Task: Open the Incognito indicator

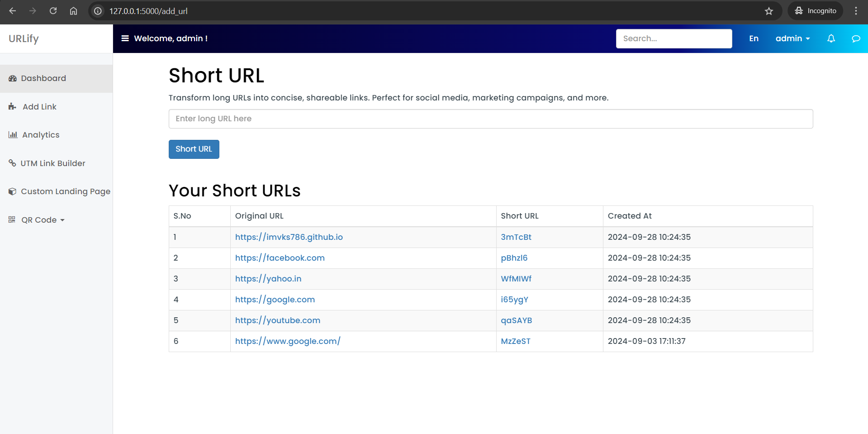Action: point(816,11)
